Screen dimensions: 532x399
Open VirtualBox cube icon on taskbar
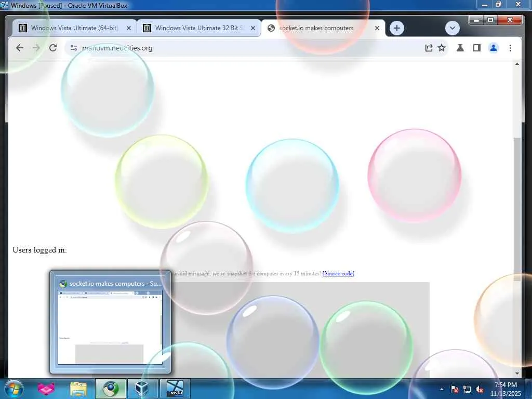click(142, 389)
